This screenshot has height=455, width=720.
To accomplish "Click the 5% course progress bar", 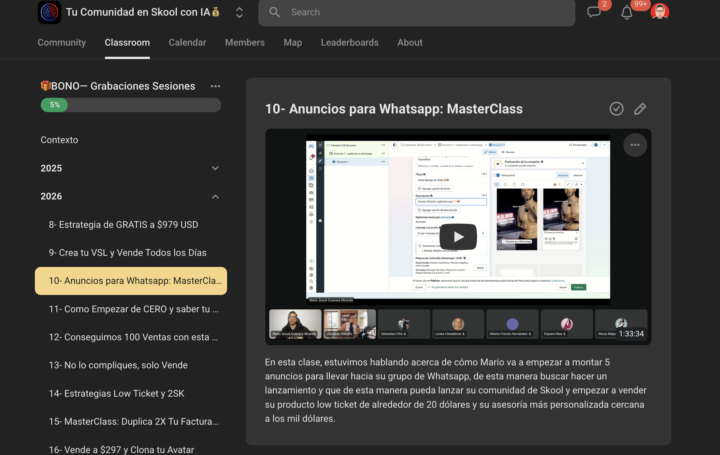I will coord(131,105).
